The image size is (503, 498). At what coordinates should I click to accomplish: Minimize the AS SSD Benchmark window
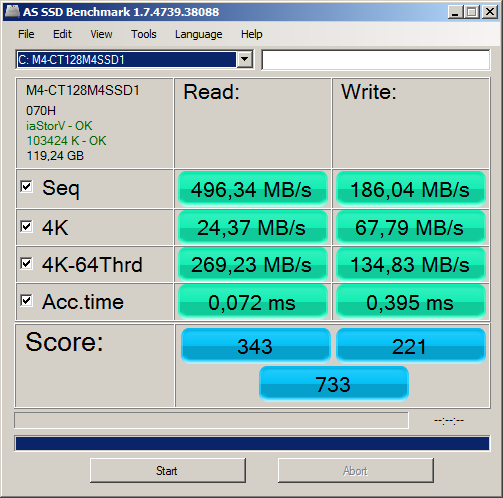tap(455, 12)
